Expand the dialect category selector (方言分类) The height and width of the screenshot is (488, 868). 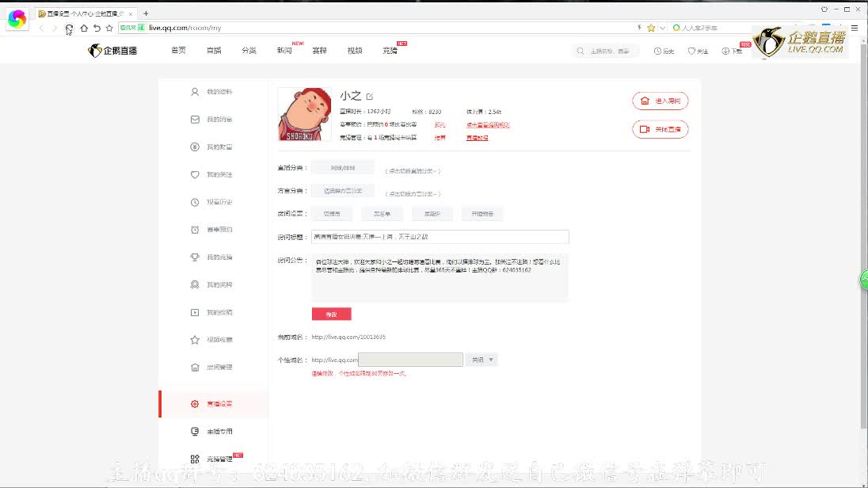(342, 191)
